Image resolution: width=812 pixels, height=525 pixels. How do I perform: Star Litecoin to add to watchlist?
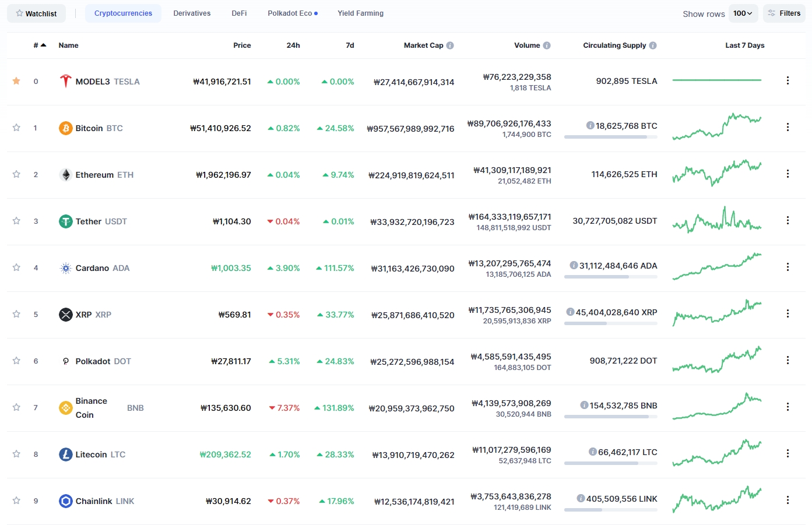point(16,454)
